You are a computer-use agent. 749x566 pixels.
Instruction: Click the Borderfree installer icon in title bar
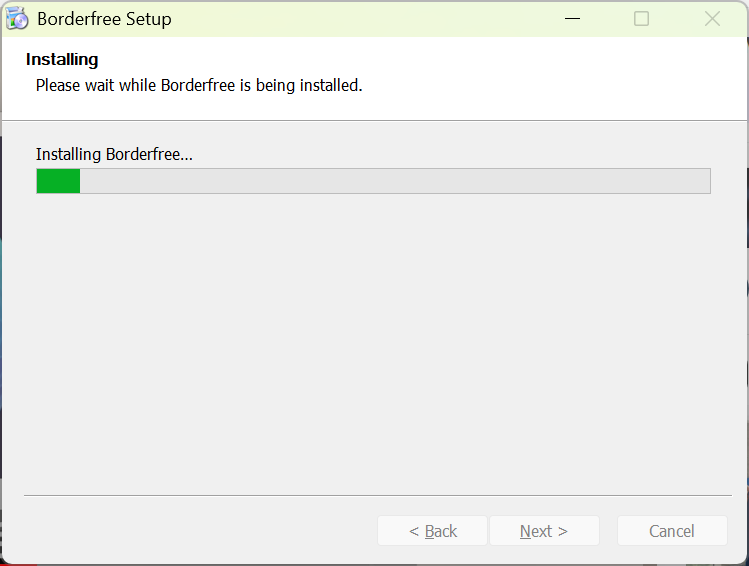coord(16,18)
